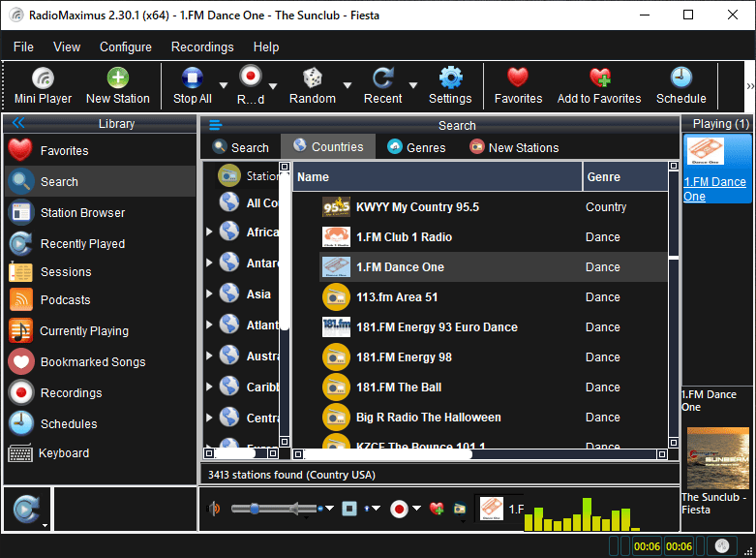Play a Random station

click(313, 86)
